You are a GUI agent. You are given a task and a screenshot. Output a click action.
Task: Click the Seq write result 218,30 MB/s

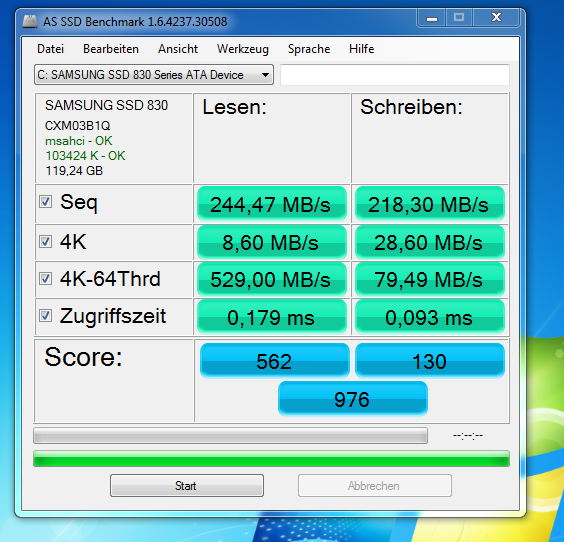click(429, 204)
